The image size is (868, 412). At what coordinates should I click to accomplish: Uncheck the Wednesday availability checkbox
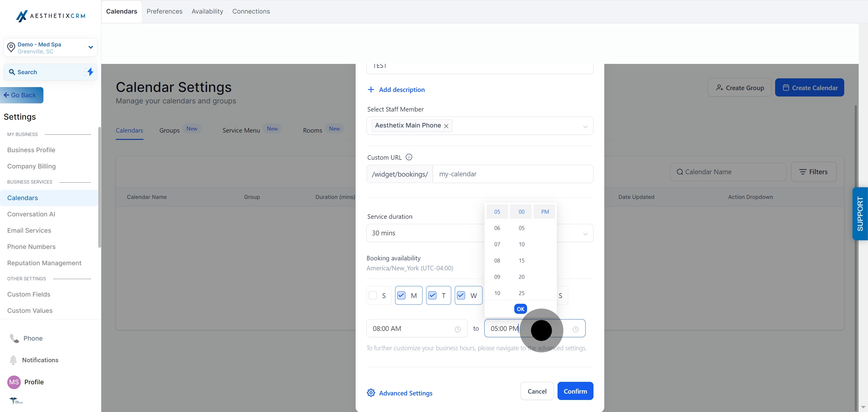(461, 295)
